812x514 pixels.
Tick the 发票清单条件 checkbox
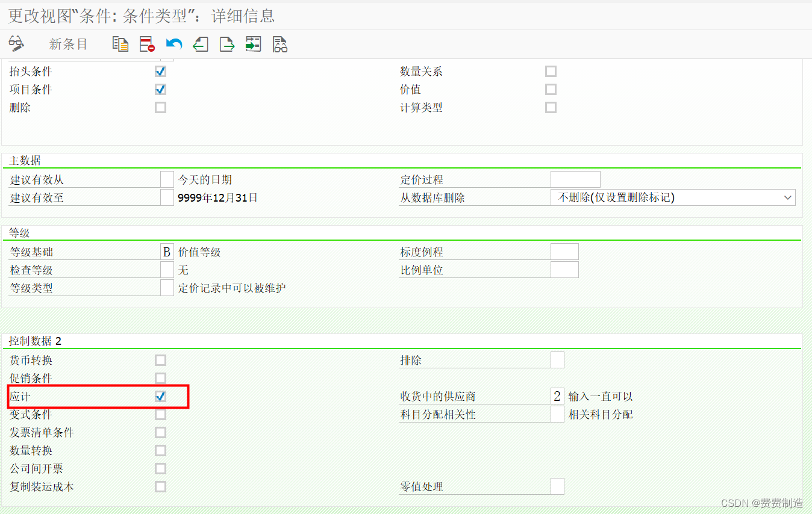coord(160,433)
